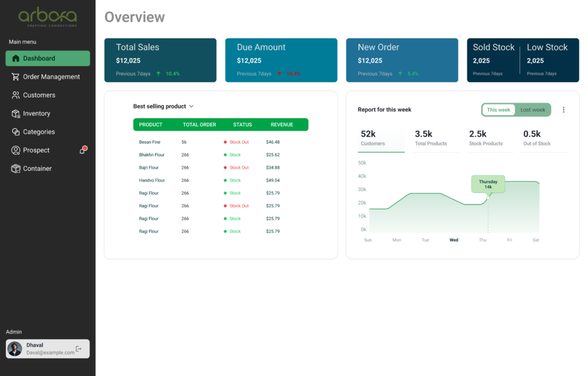Click the logout icon beside Dhaval
The width and height of the screenshot is (588, 376).
coord(79,349)
